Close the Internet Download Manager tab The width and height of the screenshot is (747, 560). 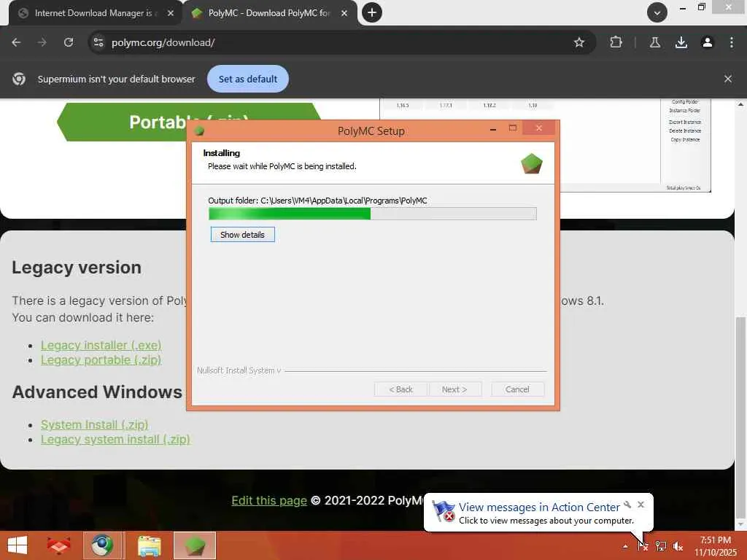171,13
